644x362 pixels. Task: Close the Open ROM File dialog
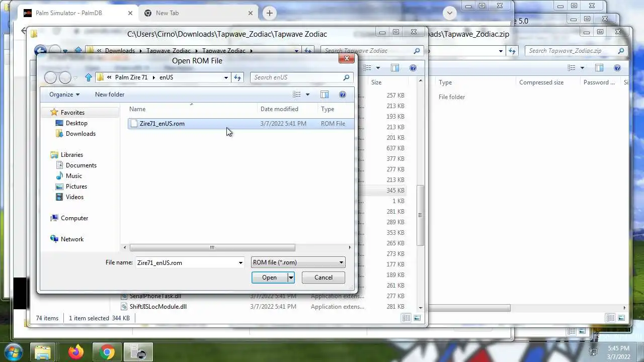tap(346, 59)
